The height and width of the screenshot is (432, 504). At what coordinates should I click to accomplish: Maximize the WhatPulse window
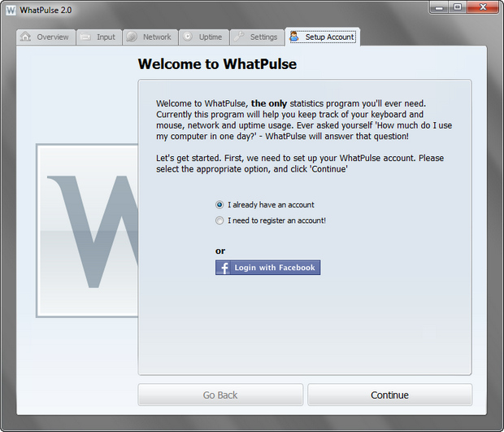pos(458,7)
